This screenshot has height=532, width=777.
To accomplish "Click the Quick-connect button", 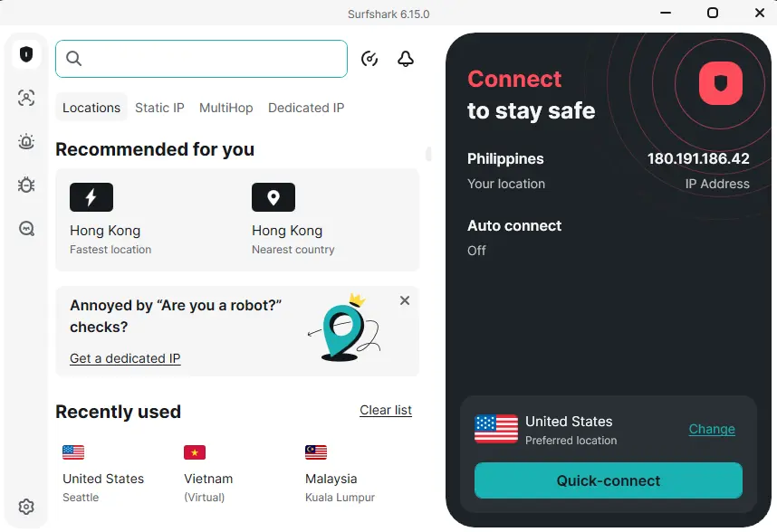I will pos(608,480).
